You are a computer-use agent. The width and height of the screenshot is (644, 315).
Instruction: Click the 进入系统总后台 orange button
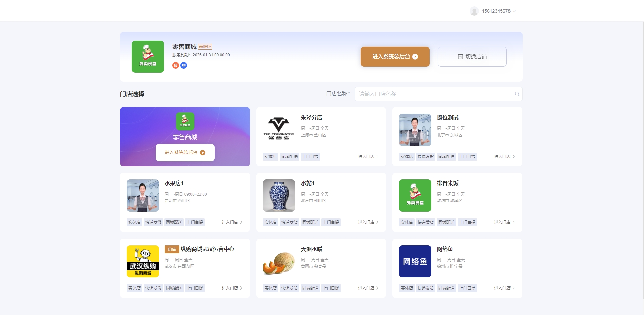point(395,57)
